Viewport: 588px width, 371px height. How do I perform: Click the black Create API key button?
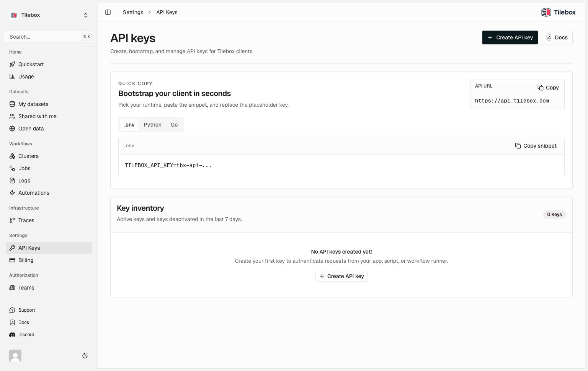click(x=510, y=37)
